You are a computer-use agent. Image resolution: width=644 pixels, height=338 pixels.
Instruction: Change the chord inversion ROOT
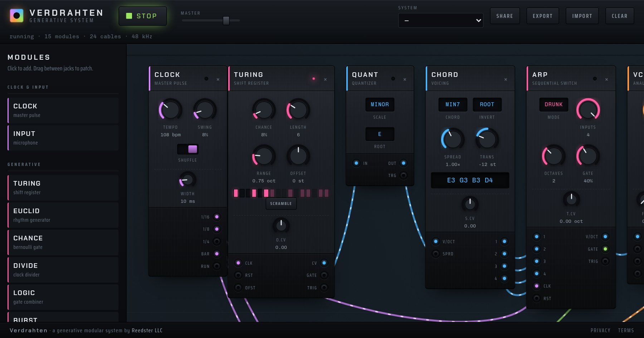pos(487,104)
